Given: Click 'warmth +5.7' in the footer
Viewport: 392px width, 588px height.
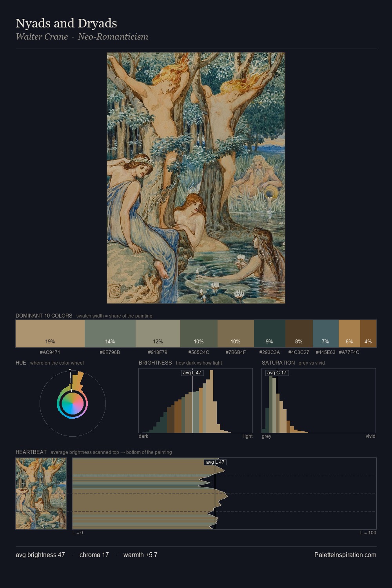Looking at the screenshot, I should coord(140,555).
